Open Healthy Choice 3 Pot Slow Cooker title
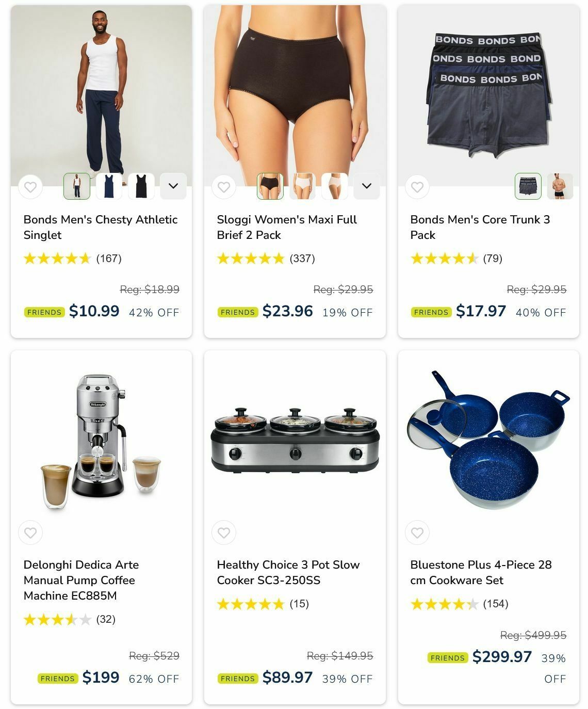This screenshot has height=709, width=588. [288, 572]
